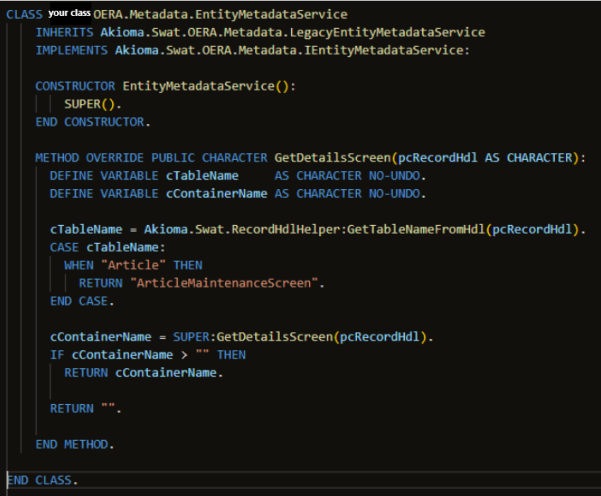This screenshot has width=601, height=496.
Task: Click the 'RETURN cContainerName.' statement
Action: (143, 373)
